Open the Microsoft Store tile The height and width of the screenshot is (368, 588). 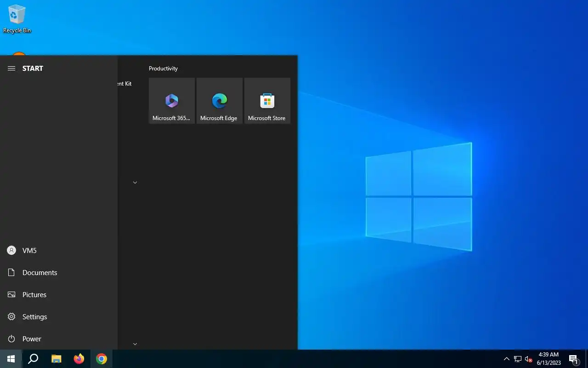[267, 101]
